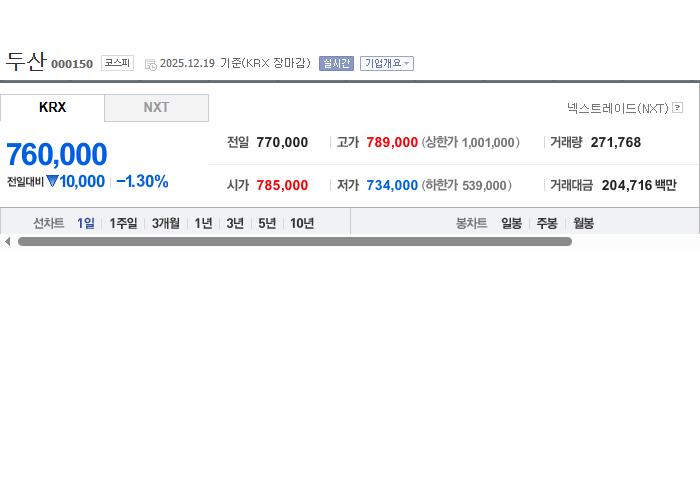Screen dimensions: 700x490
Task: Click the upper limit text 상한가 1,001,000
Action: [x=471, y=142]
